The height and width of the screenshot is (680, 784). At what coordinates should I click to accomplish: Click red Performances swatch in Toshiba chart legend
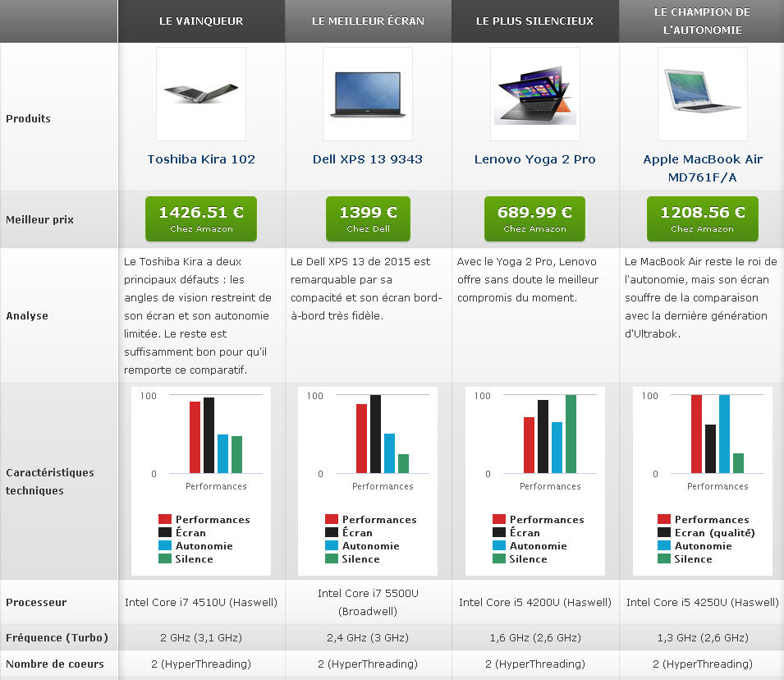(x=165, y=520)
